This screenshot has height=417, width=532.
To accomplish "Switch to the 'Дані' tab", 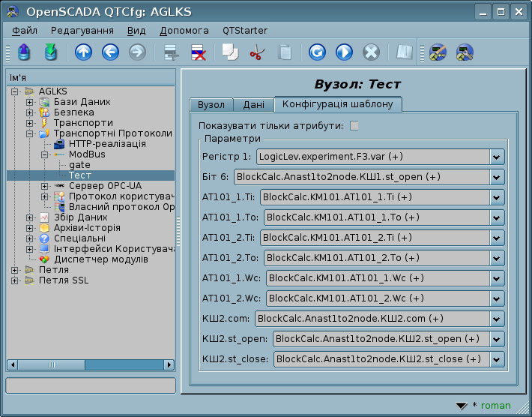I will pyautogui.click(x=253, y=105).
